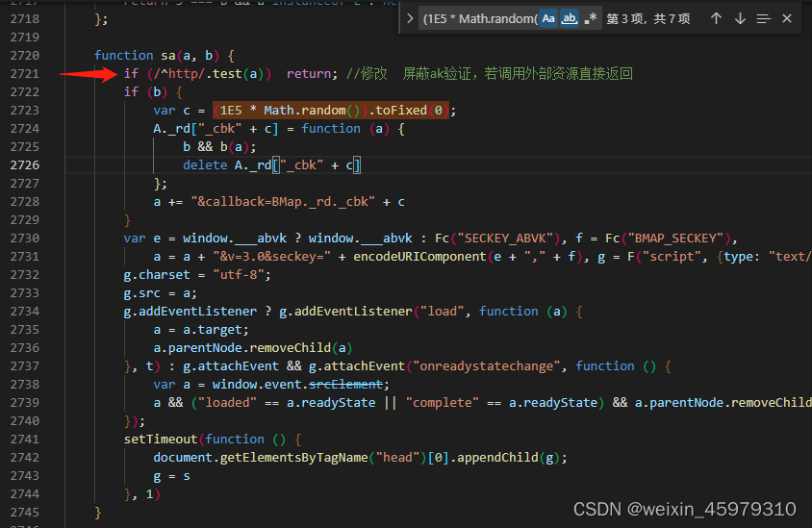
Task: Click 'g.charset' on line 2732
Action: pyautogui.click(x=157, y=275)
